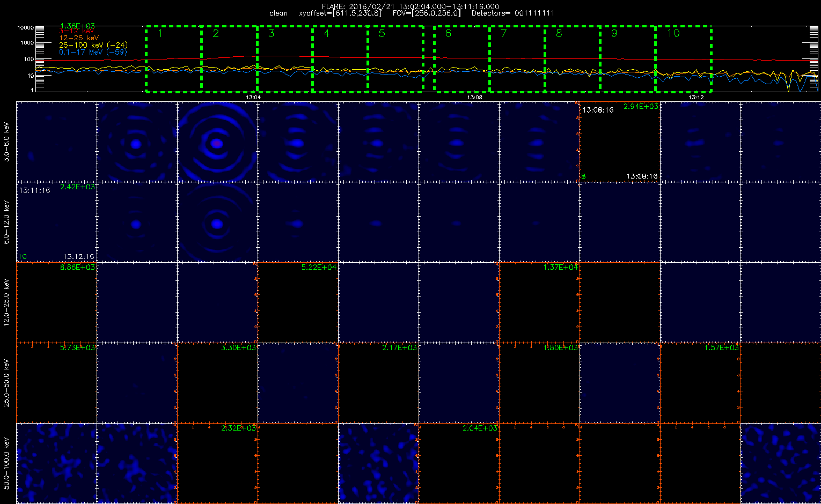Click the 50.0-100.0 keV row label
821x504 pixels.
(6, 463)
